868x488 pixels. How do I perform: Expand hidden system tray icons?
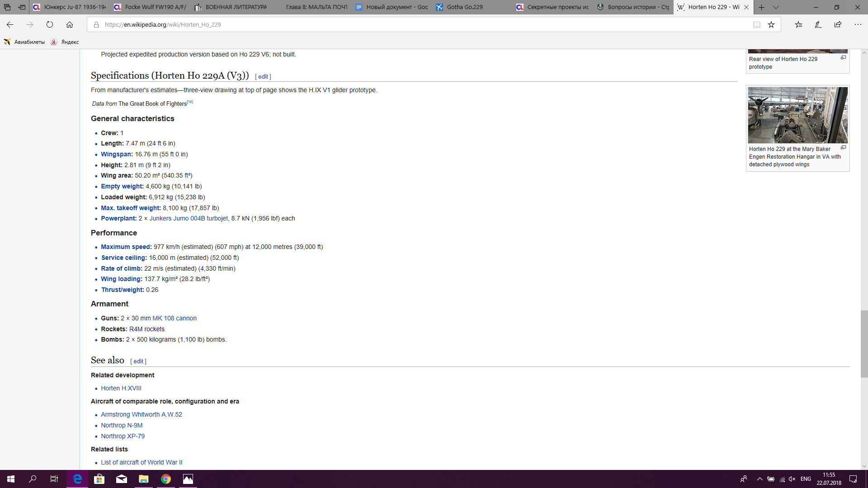click(x=759, y=479)
